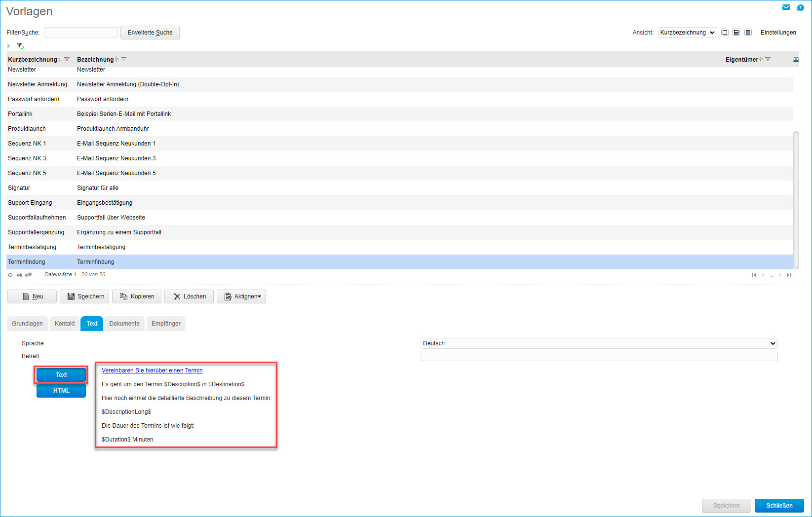Go to the next page of records

tap(780, 275)
